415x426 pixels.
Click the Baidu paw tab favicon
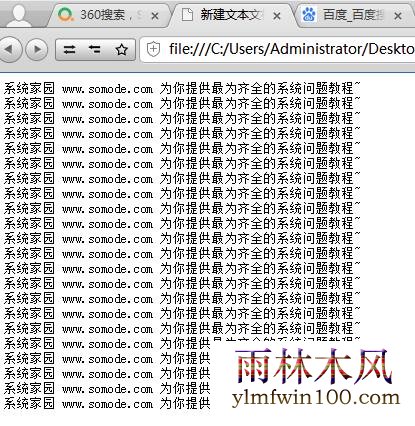point(309,15)
